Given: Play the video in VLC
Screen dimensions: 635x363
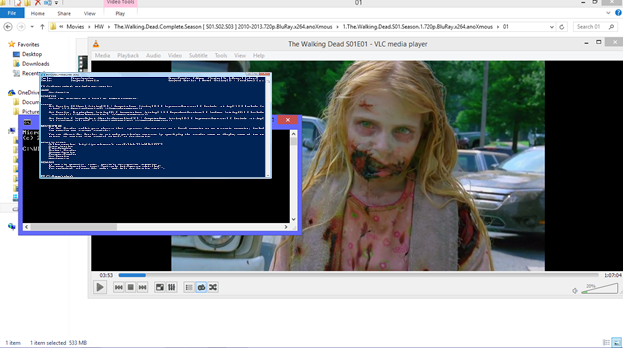Looking at the screenshot, I should tap(100, 287).
